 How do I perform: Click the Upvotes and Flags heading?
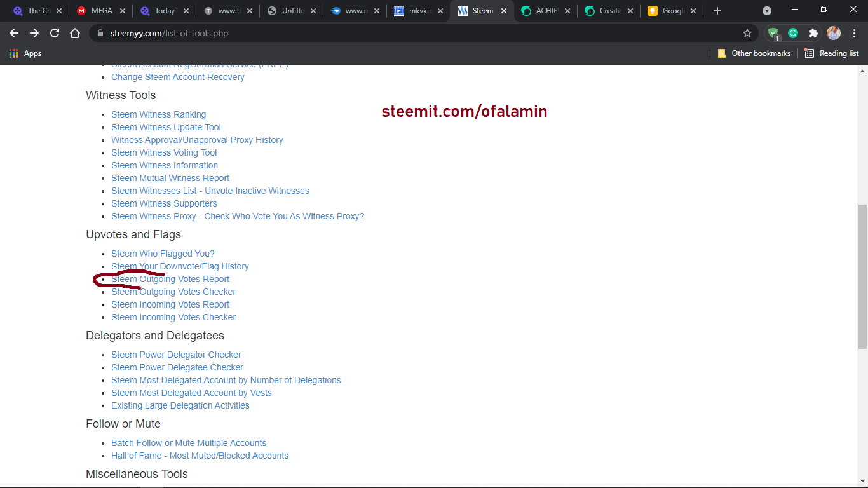133,234
